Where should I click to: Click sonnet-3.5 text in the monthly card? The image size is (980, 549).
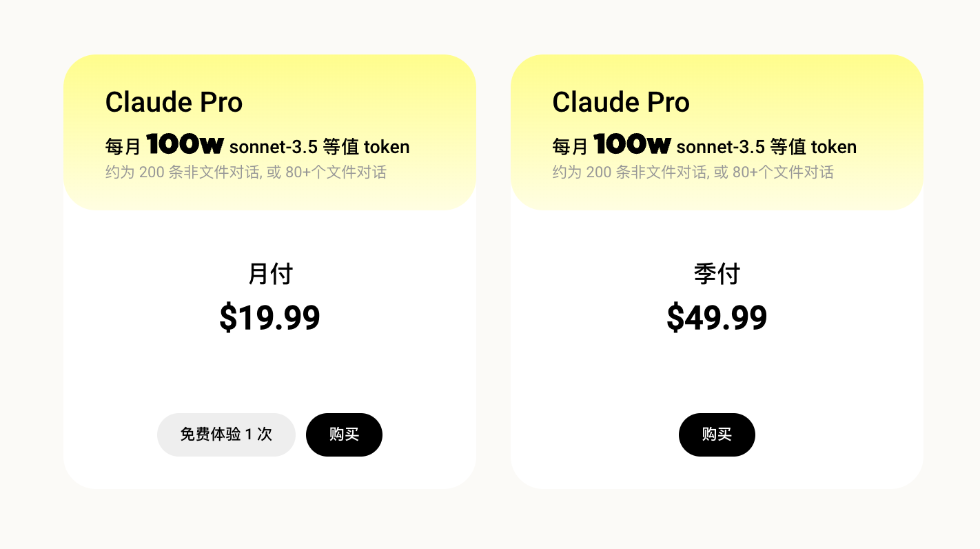[x=273, y=147]
